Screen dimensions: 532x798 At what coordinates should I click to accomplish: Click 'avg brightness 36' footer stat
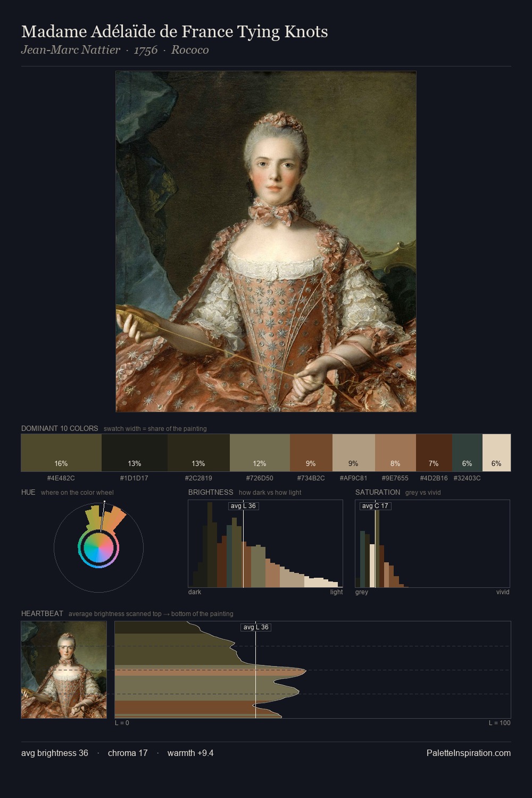coord(55,753)
